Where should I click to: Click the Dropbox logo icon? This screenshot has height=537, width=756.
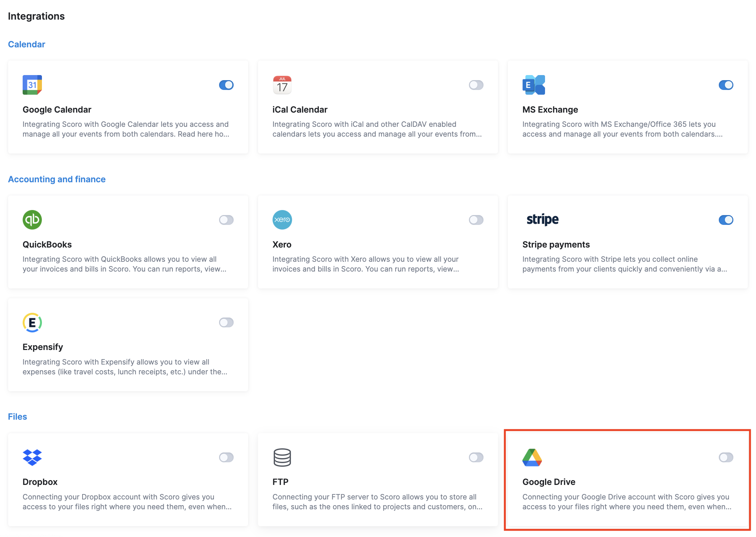[x=32, y=458]
